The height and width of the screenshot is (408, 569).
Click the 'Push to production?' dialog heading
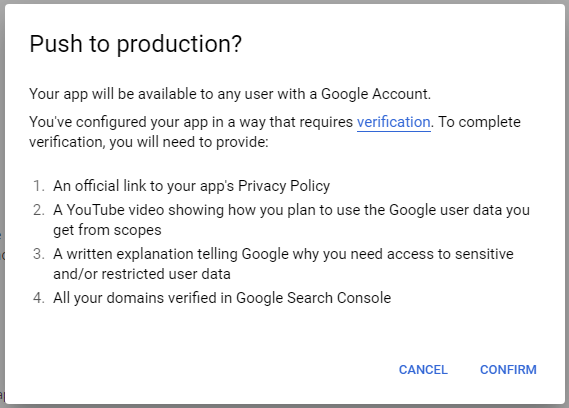[135, 44]
